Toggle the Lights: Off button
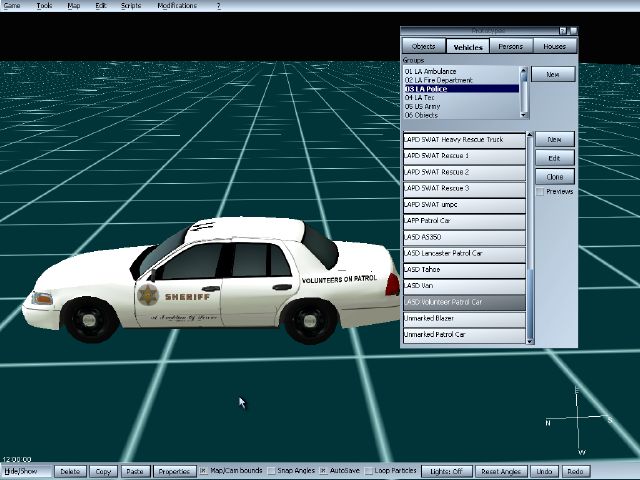640x480 pixels. tap(447, 471)
